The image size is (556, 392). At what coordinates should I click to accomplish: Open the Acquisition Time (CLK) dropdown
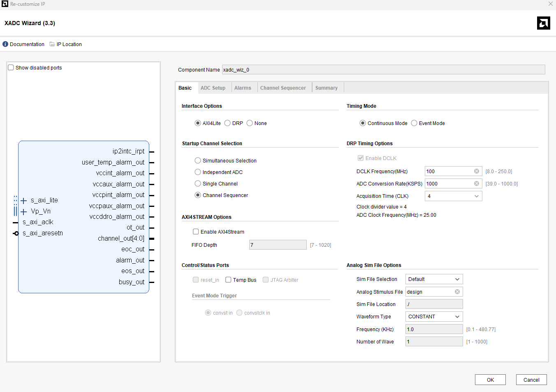click(x=453, y=196)
